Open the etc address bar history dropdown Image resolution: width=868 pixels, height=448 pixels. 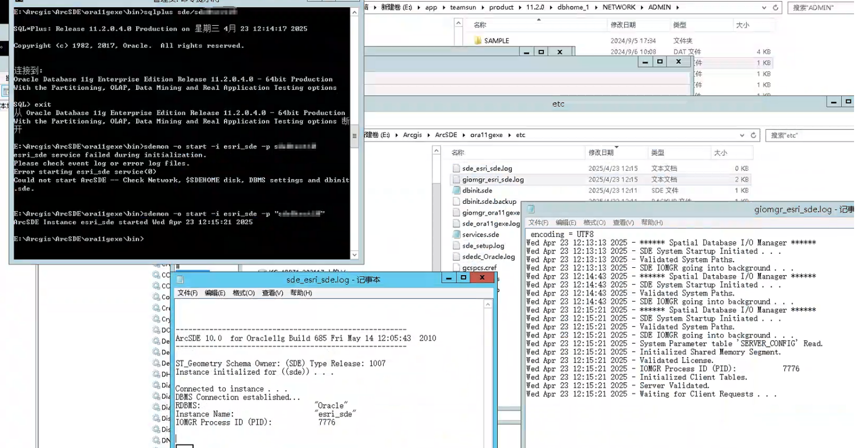[x=742, y=135]
